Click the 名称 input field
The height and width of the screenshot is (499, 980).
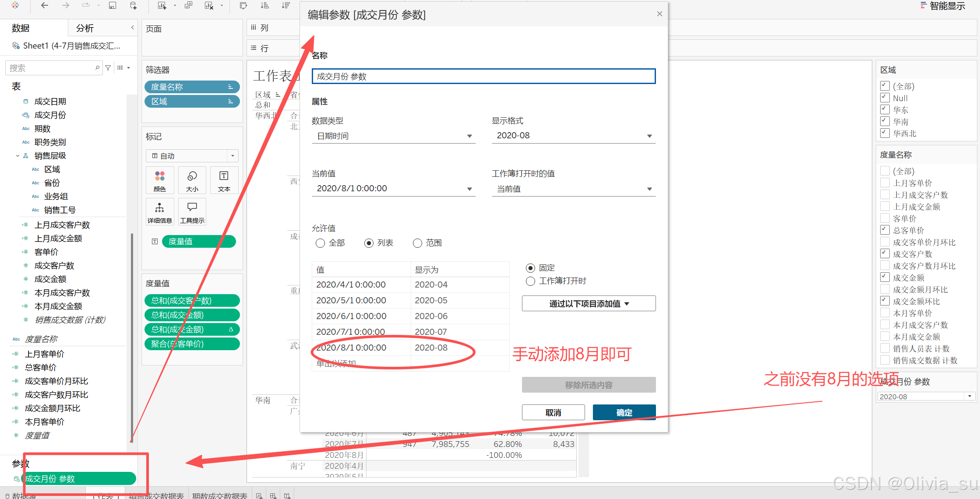coord(483,77)
